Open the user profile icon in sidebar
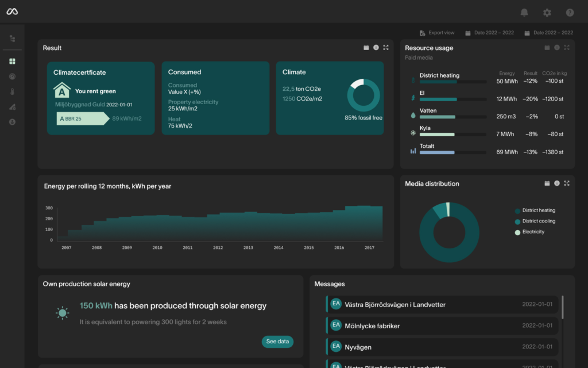The image size is (588, 368). [12, 122]
